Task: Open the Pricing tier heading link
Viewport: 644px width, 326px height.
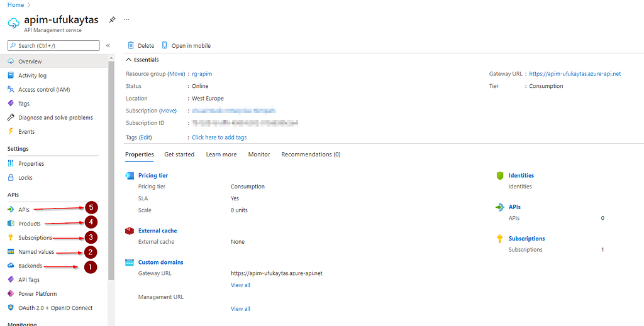Action: click(153, 175)
